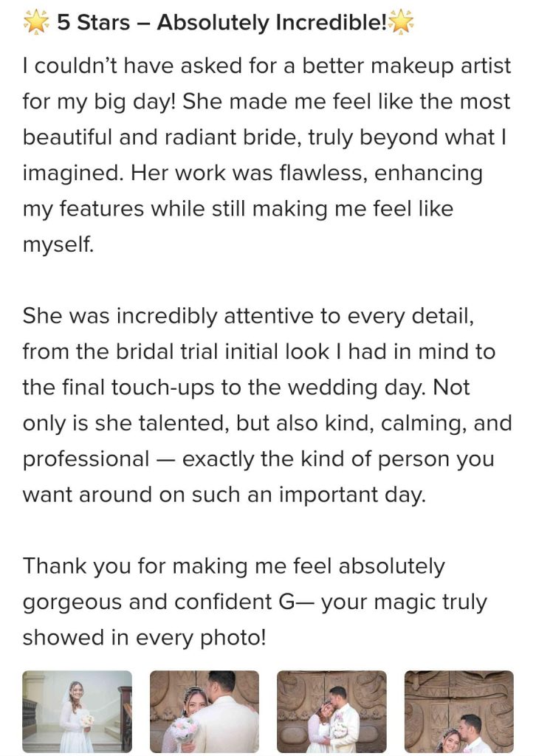
Task: Click the word "professional" in the second paragraph
Action: 86,459
